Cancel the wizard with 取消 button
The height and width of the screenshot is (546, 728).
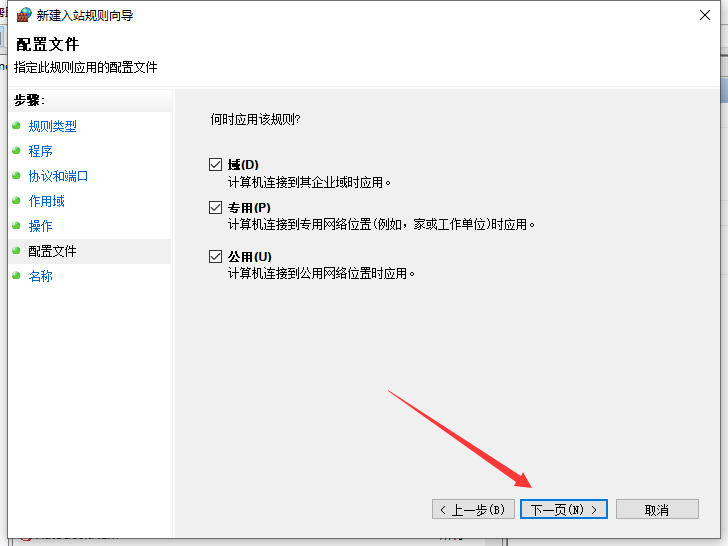pyautogui.click(x=657, y=509)
